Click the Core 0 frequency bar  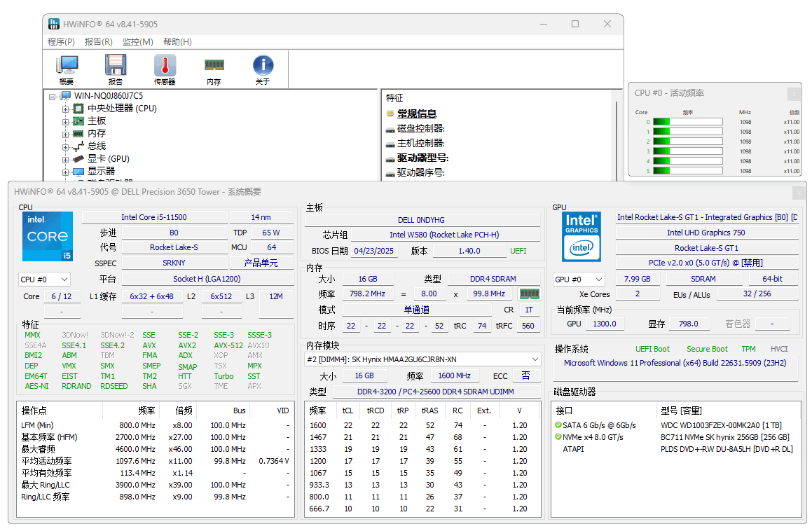[687, 122]
